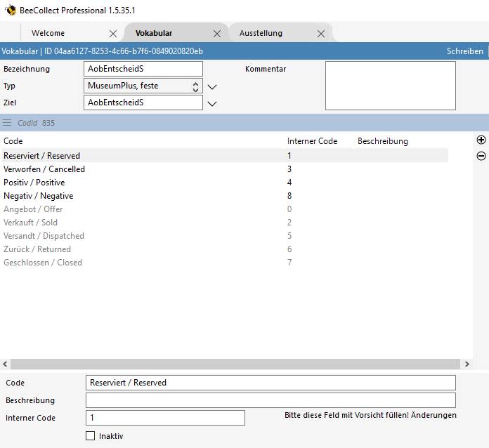The image size is (489, 448).
Task: Close the Welcome tab
Action: point(113,34)
